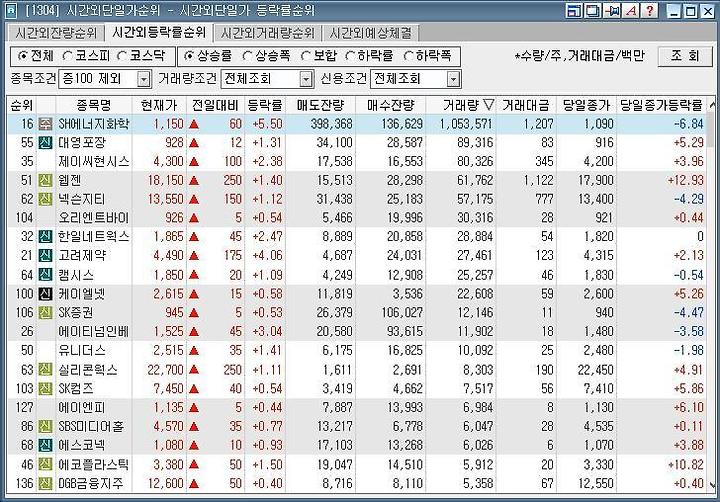Switch to the 시간외거래량순위 tab
Image resolution: width=720 pixels, height=502 pixels.
tap(268, 33)
